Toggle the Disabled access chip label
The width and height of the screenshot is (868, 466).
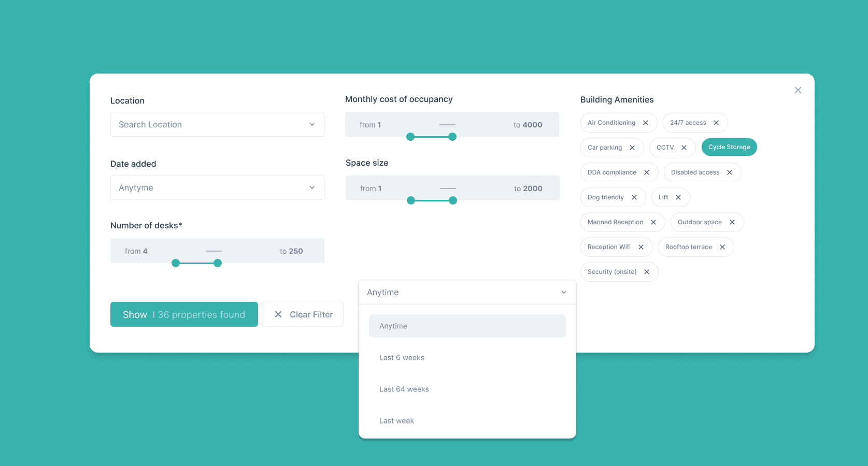click(695, 172)
